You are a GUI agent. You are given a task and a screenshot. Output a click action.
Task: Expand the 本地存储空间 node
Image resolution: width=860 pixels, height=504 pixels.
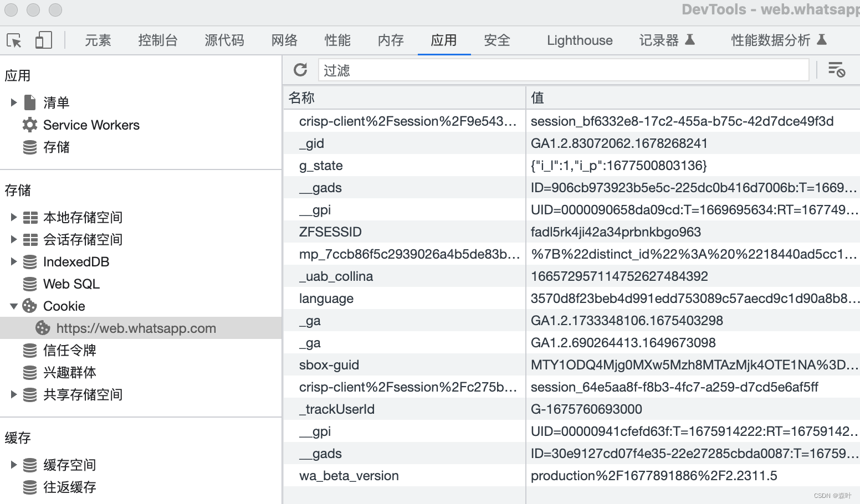14,217
